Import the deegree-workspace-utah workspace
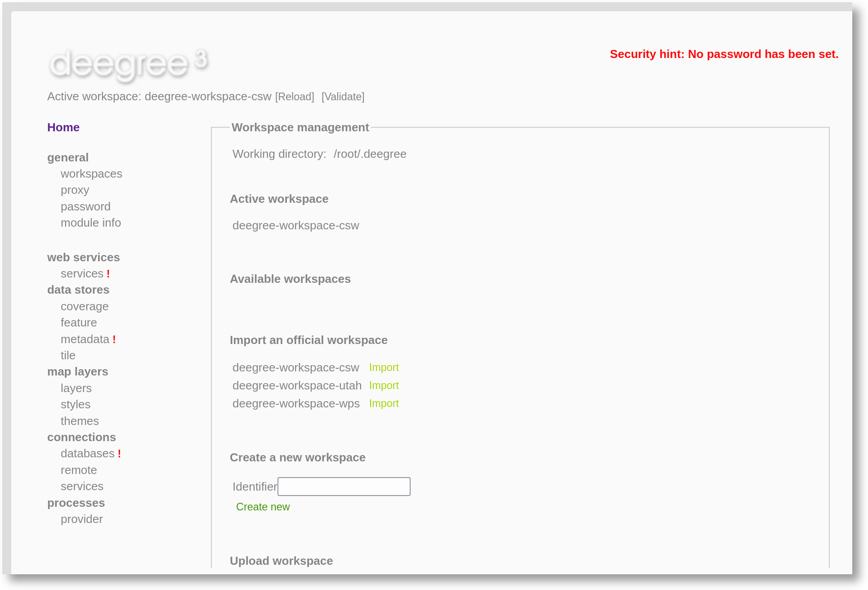 click(x=384, y=385)
